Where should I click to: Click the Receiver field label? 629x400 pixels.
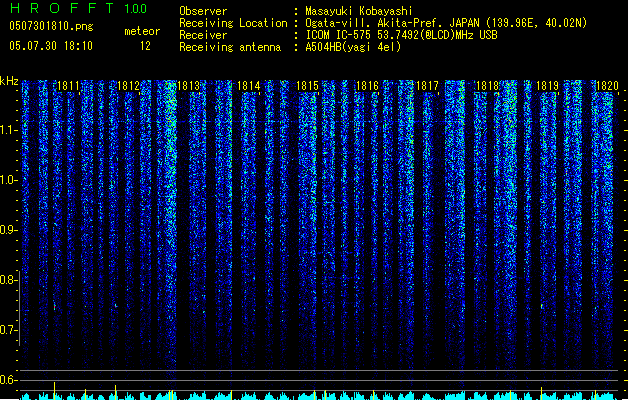[203, 35]
